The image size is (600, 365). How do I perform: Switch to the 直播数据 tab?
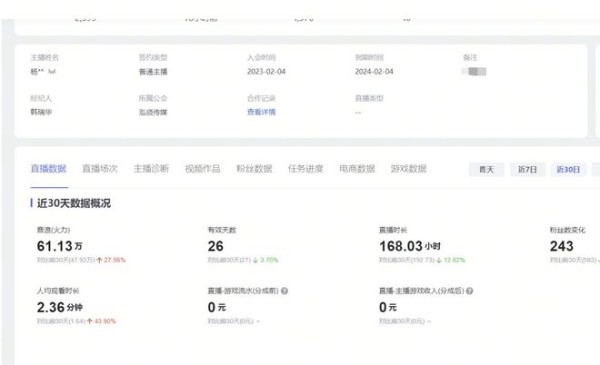49,169
